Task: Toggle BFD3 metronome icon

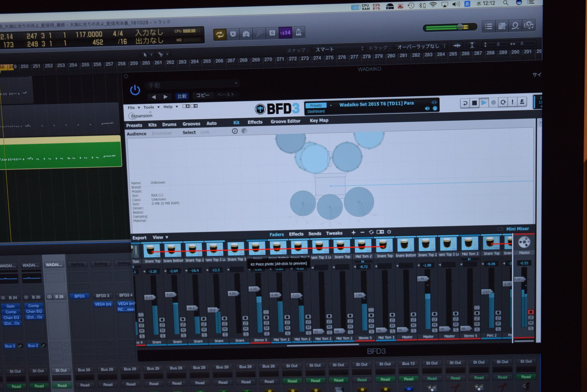Action: coord(522,101)
